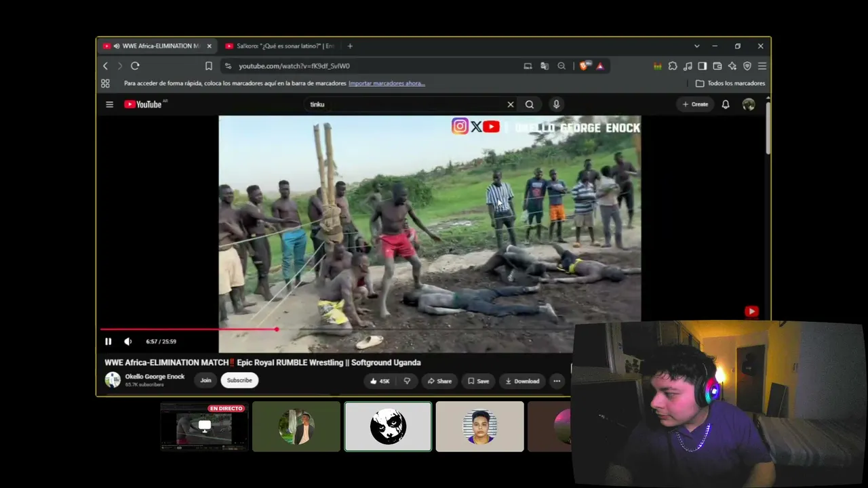
Task: Open the YouTube notifications bell
Action: 726,104
